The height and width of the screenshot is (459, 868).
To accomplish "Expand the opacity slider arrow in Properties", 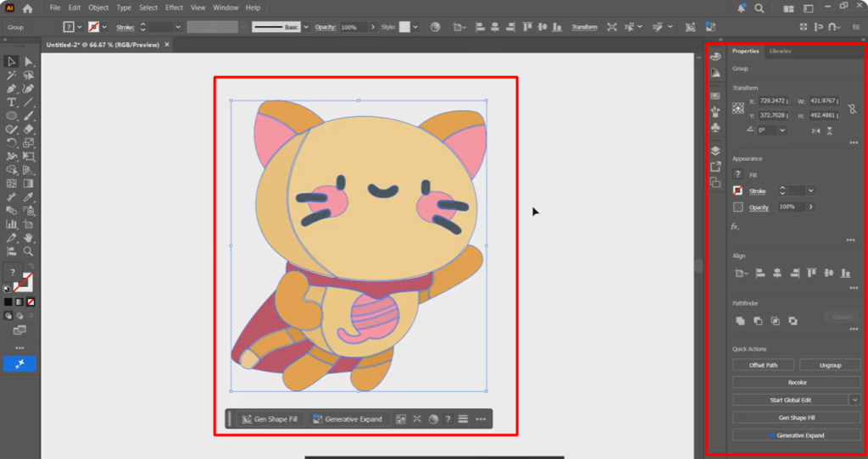I will (811, 207).
